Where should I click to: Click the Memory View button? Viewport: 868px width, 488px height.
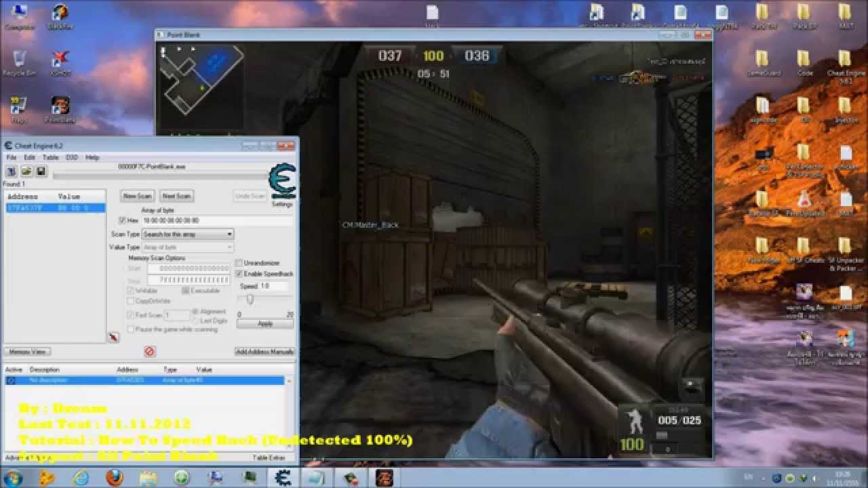tap(27, 352)
